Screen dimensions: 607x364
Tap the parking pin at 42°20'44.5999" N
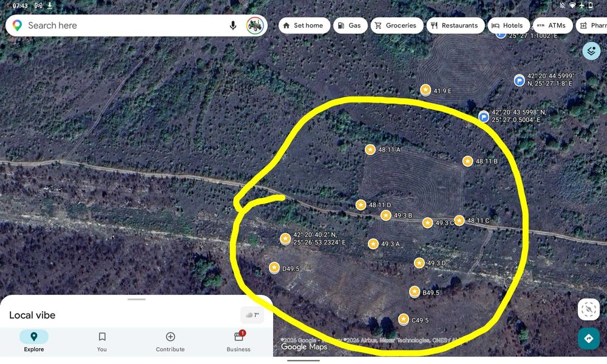[x=519, y=81]
